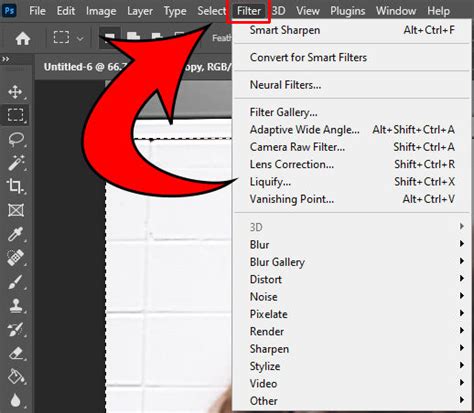The width and height of the screenshot is (474, 413).
Task: Choose Adaptive Wide Angle filter
Action: pyautogui.click(x=352, y=130)
